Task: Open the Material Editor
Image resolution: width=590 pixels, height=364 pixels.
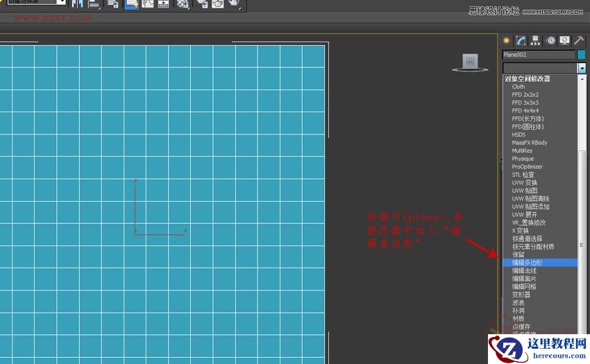Action: pos(183,3)
